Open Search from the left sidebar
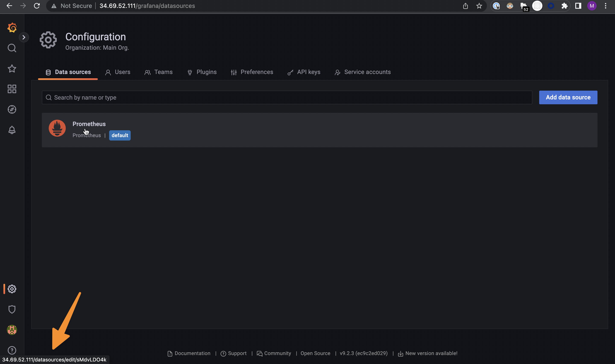Image resolution: width=615 pixels, height=364 pixels. click(12, 48)
